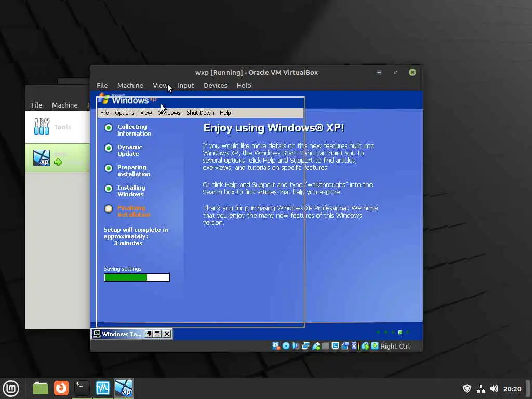This screenshot has width=532, height=399.
Task: Open the display settings indicator icon
Action: pyautogui.click(x=335, y=345)
